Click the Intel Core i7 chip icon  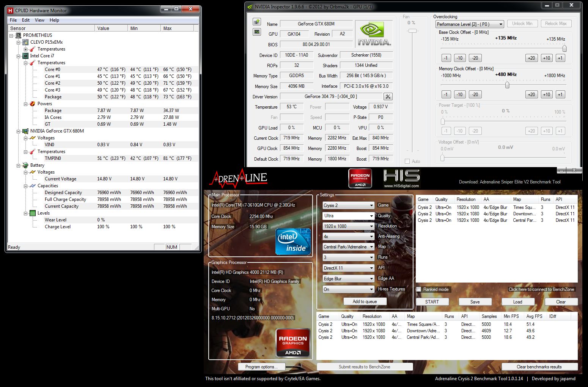[25, 55]
